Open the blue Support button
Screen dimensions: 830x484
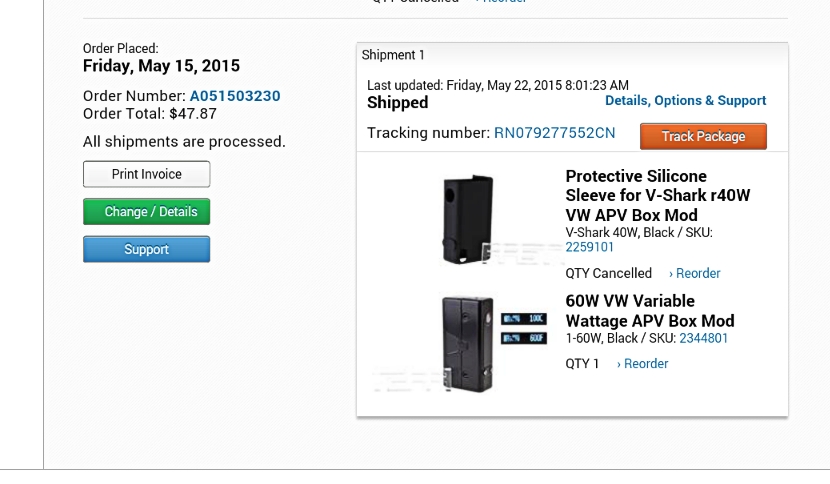tap(146, 249)
